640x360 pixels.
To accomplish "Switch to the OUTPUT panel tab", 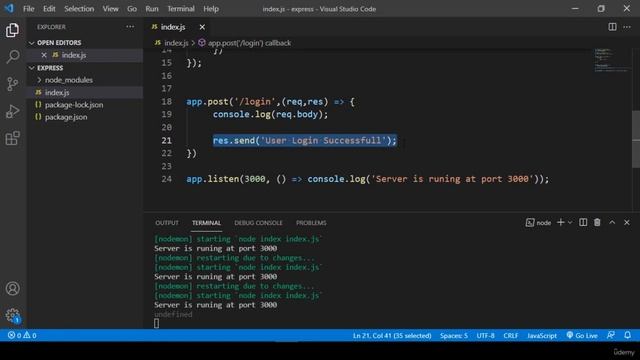I will pyautogui.click(x=167, y=223).
